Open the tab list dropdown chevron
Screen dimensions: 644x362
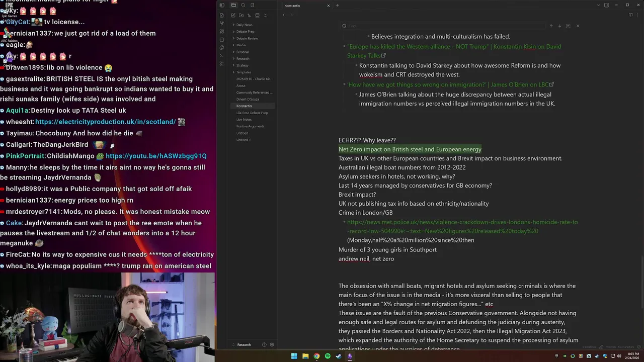(598, 5)
